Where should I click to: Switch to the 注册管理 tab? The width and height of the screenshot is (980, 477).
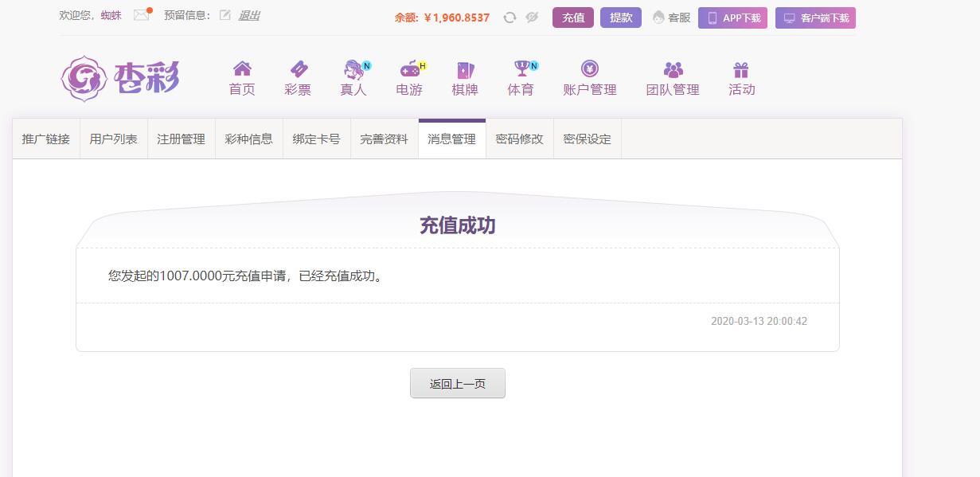coord(182,139)
